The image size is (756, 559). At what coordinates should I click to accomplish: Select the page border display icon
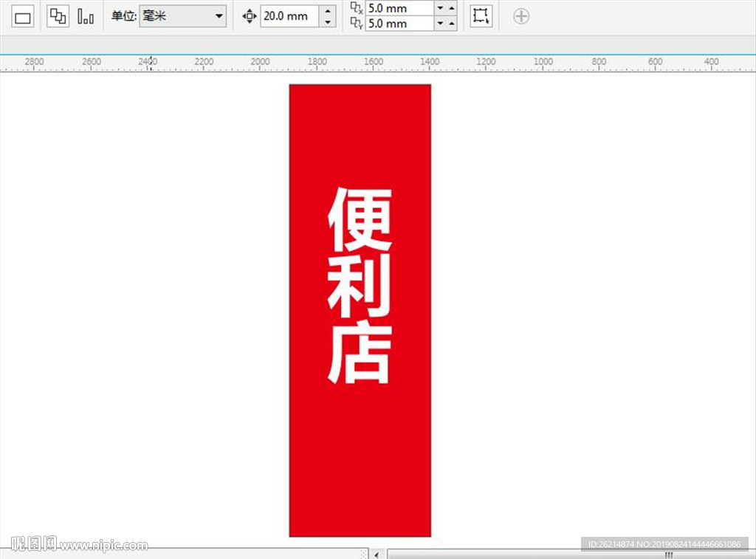click(22, 16)
